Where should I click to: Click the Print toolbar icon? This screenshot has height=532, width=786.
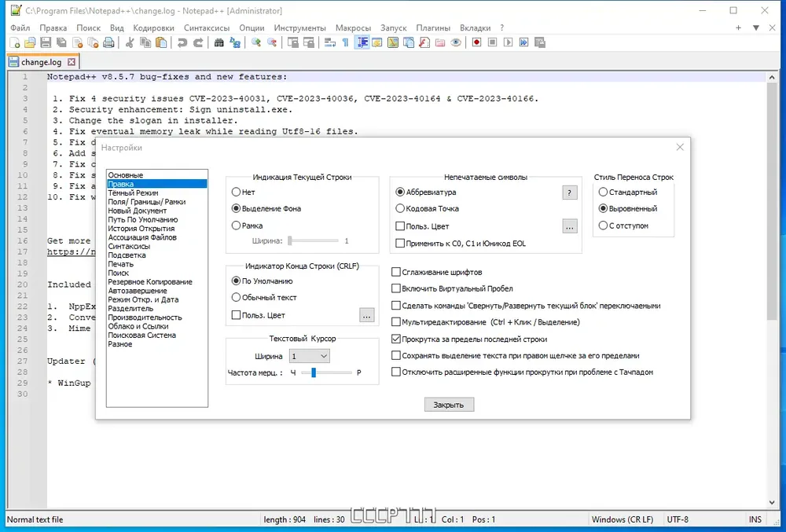click(x=108, y=42)
